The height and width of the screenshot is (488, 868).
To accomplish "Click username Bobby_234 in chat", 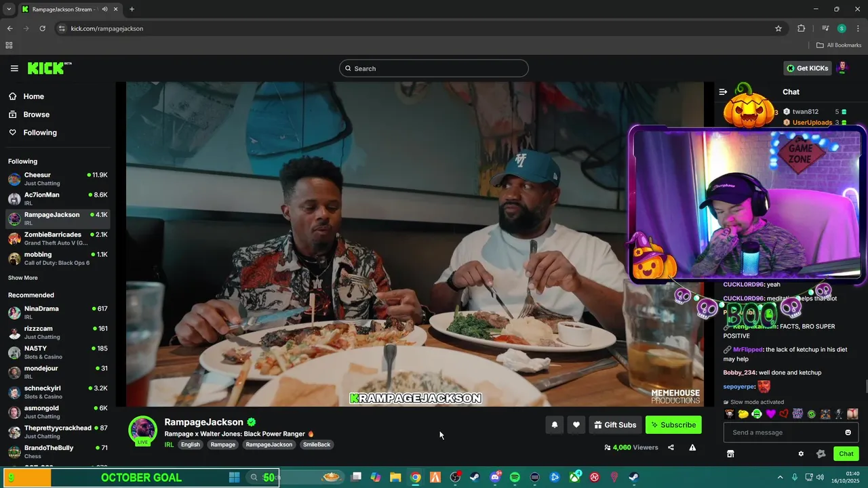I will click(739, 373).
